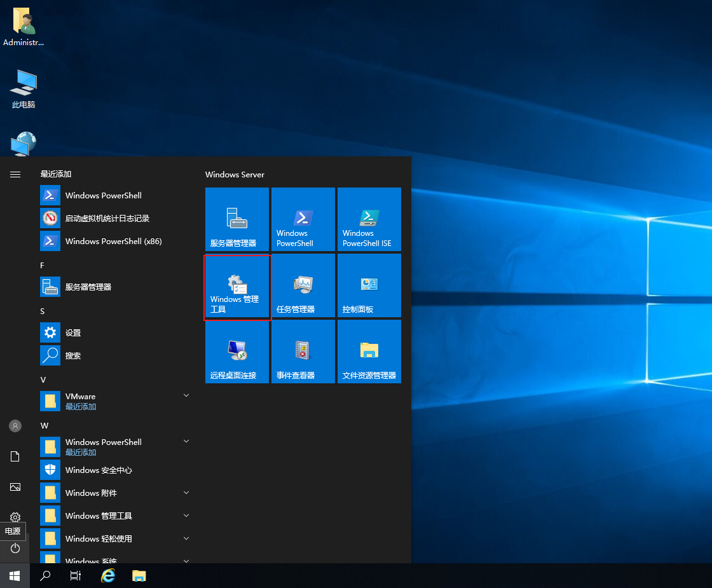Click the power button in Start sidebar

point(15,548)
